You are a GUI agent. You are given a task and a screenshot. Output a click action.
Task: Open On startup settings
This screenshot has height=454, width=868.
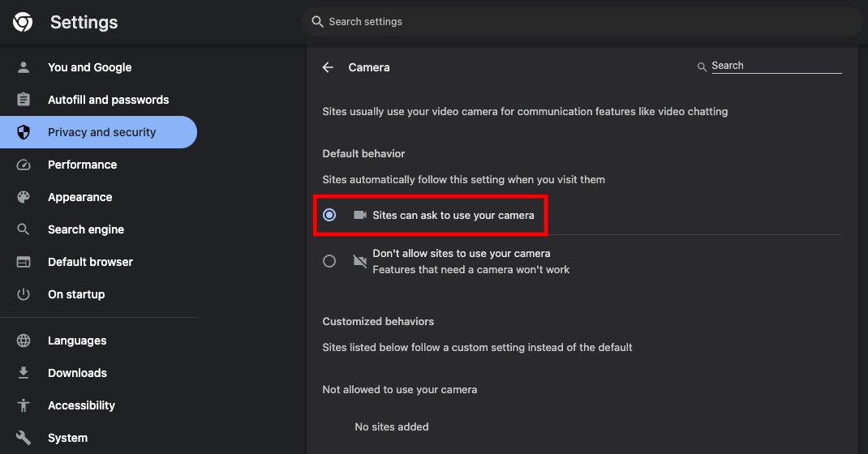[98, 294]
